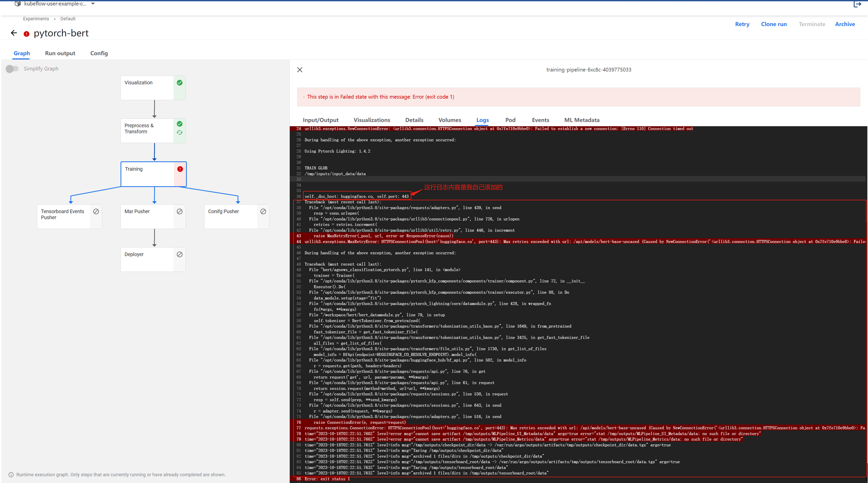The width and height of the screenshot is (868, 483).
Task: Click the info icon beside runtime execution graph note
Action: [x=11, y=475]
